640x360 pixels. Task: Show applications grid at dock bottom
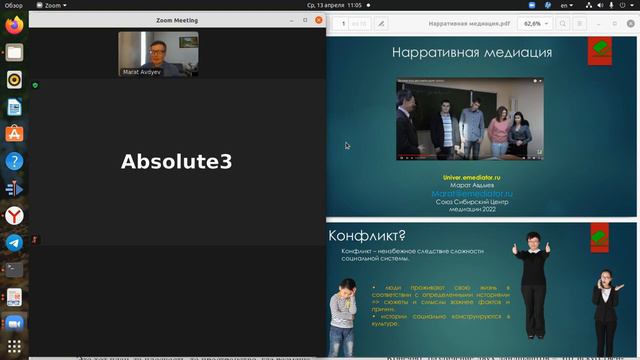pos(14,347)
